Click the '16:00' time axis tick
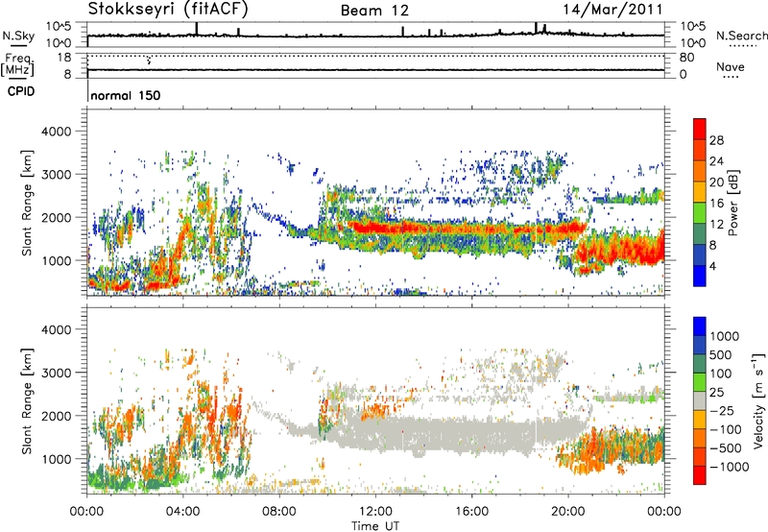 (x=472, y=512)
